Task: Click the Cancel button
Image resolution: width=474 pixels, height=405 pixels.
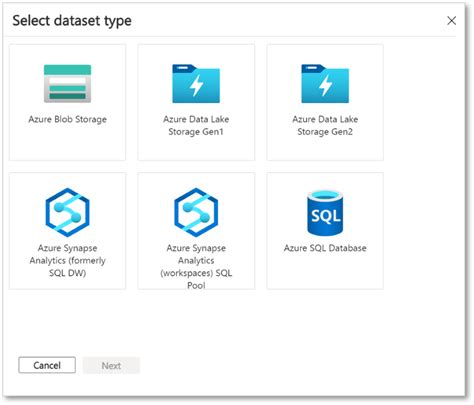Action: pyautogui.click(x=47, y=365)
